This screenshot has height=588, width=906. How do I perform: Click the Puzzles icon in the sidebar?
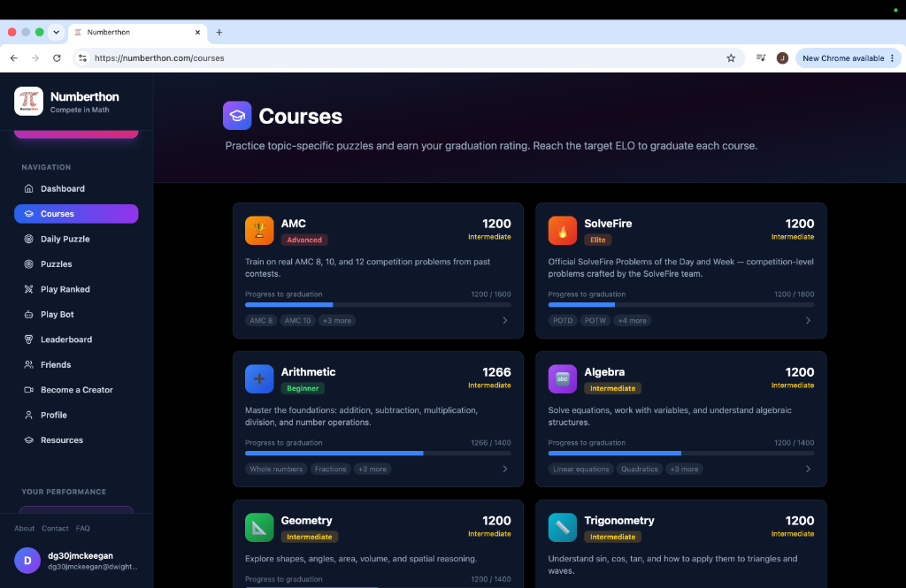(x=28, y=264)
